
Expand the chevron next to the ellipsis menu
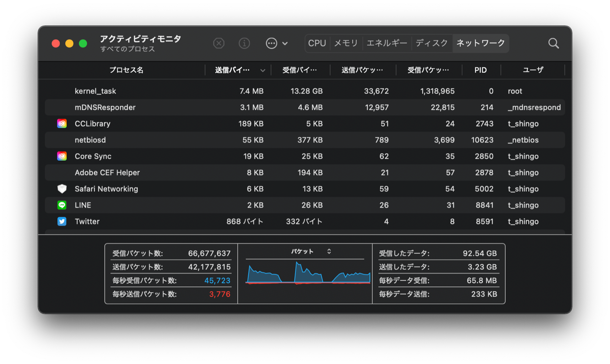coord(285,43)
